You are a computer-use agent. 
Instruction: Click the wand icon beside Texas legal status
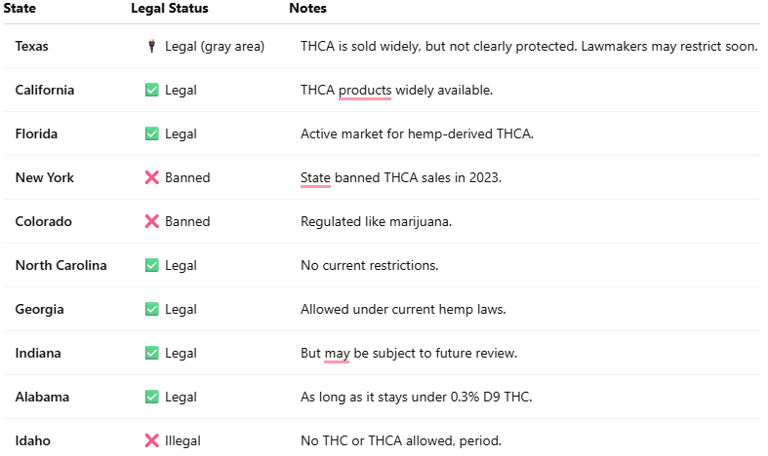[x=152, y=46]
